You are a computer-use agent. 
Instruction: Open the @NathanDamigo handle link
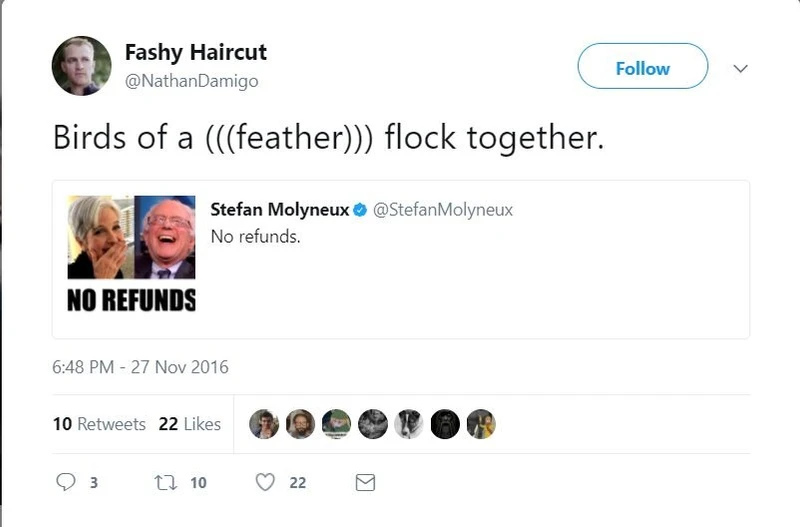pos(191,81)
